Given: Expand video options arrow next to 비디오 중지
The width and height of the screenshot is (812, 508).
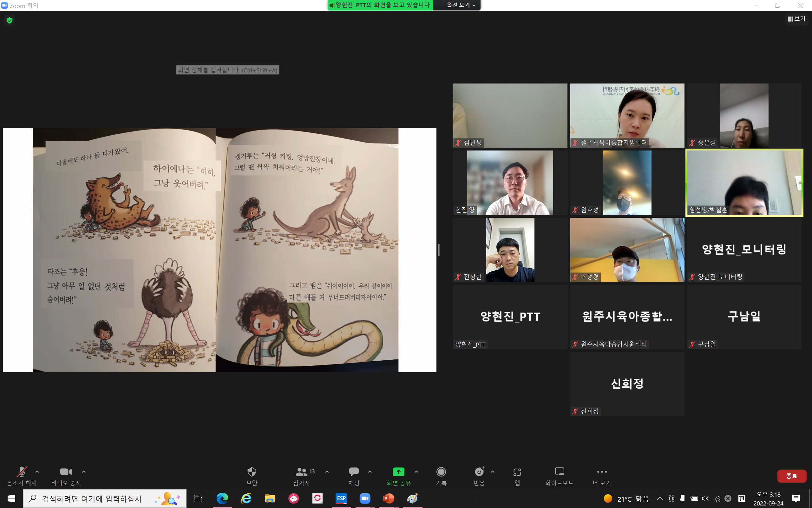Looking at the screenshot, I should pyautogui.click(x=84, y=472).
